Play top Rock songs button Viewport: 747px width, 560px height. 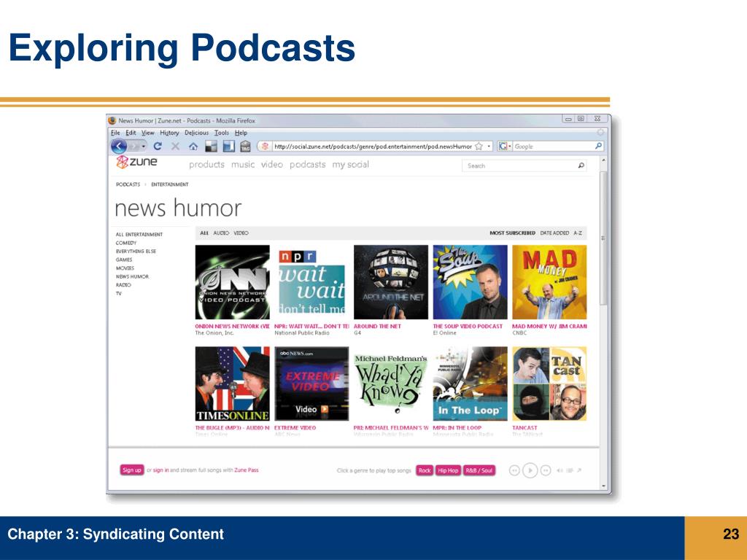pyautogui.click(x=425, y=470)
